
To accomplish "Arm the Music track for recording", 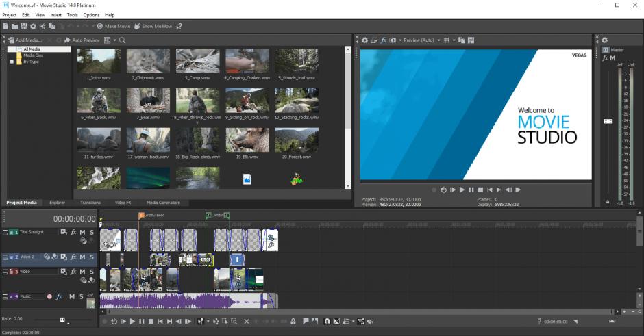I will coord(50,296).
